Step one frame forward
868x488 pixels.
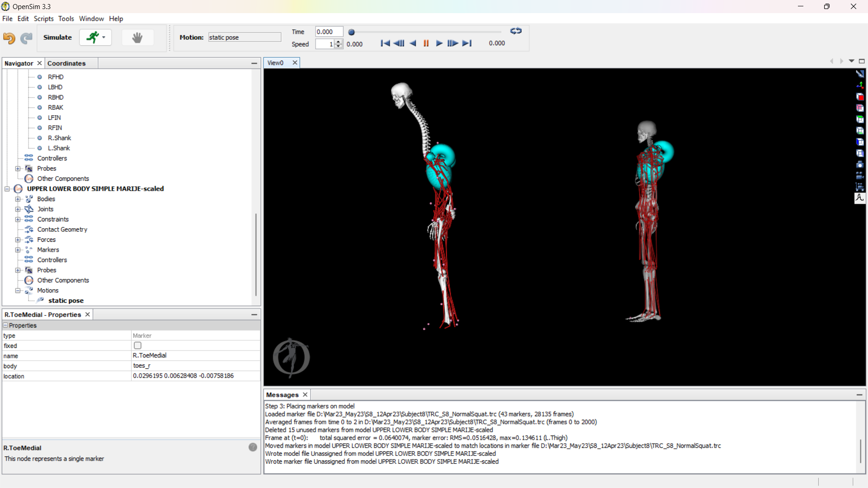tap(453, 43)
